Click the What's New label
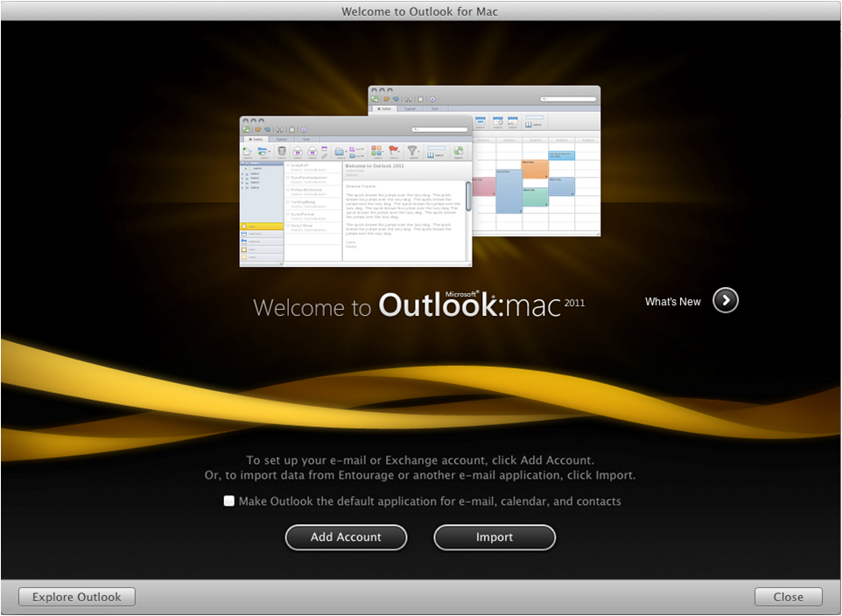Screen dimensions: 842x616 (x=672, y=302)
